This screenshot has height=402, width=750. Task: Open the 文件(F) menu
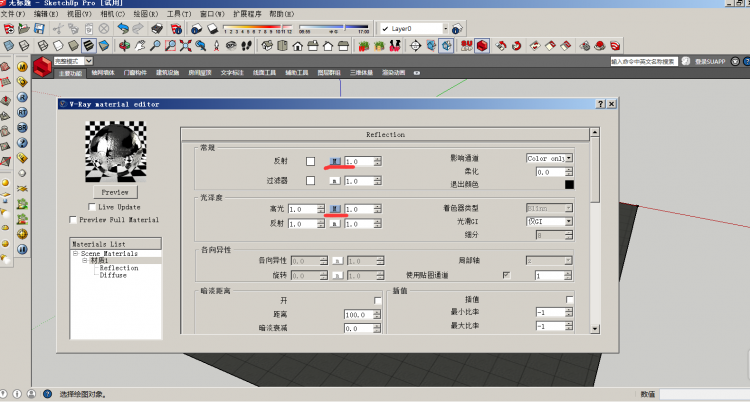point(13,14)
